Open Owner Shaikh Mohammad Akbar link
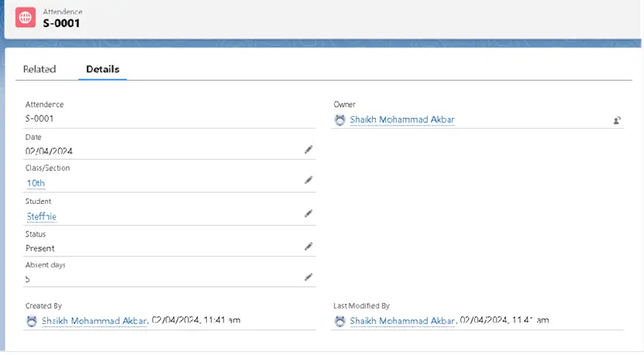 [x=401, y=120]
